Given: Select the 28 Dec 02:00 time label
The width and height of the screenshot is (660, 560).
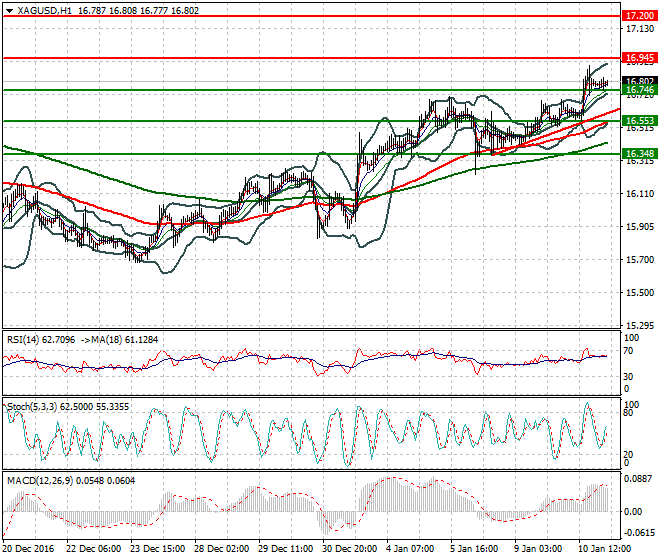Looking at the screenshot, I should 221,549.
